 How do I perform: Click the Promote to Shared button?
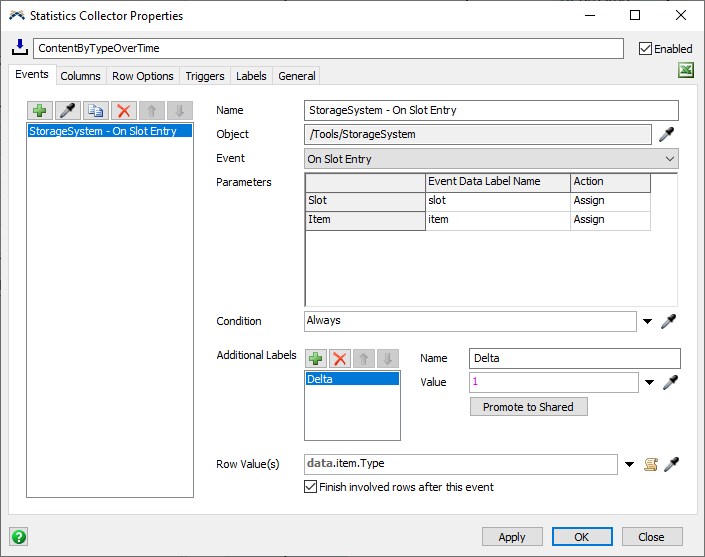tap(528, 407)
